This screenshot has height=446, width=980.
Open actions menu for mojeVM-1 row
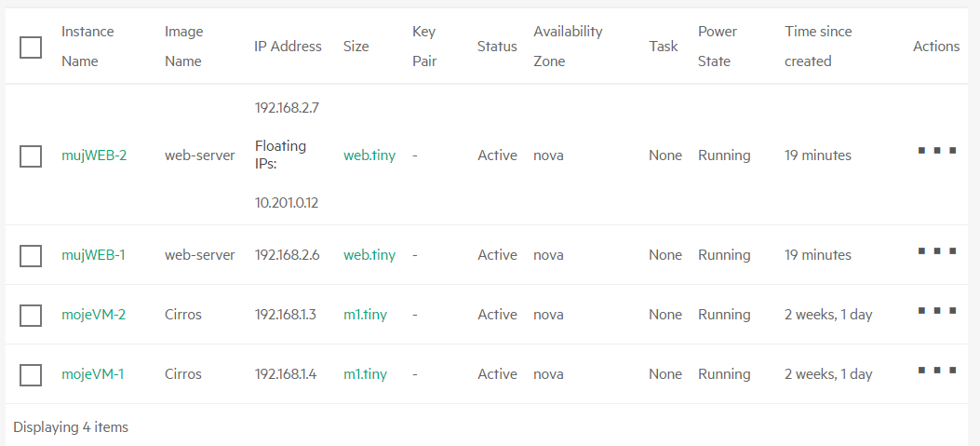coord(937,371)
